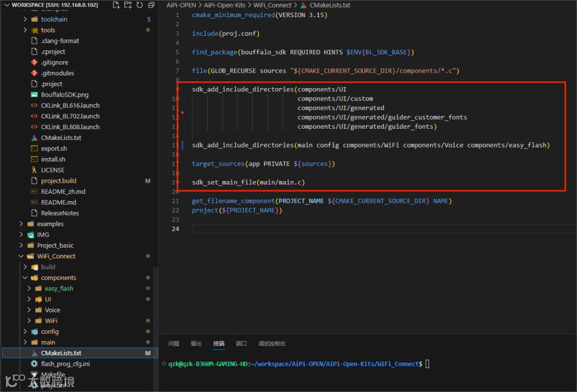Click the WiFi_Connect breadcrumb

[x=272, y=5]
